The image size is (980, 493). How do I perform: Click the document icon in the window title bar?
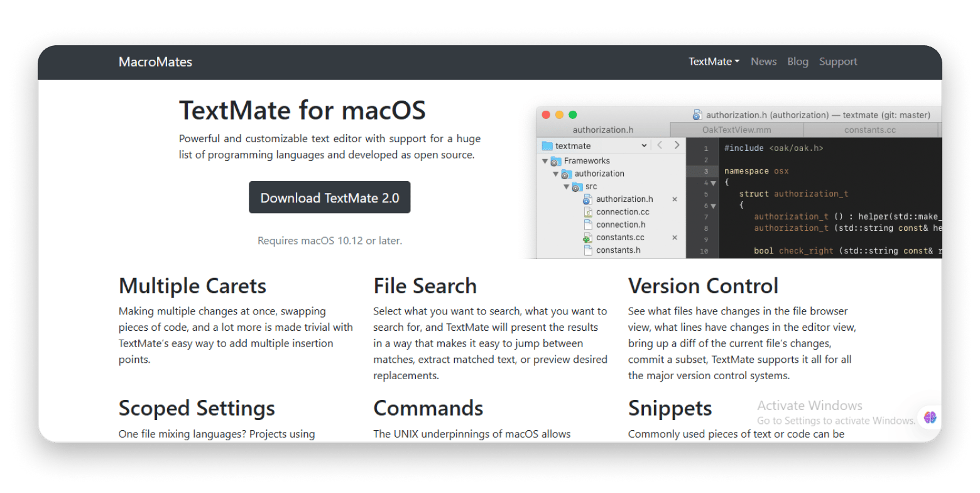(697, 115)
